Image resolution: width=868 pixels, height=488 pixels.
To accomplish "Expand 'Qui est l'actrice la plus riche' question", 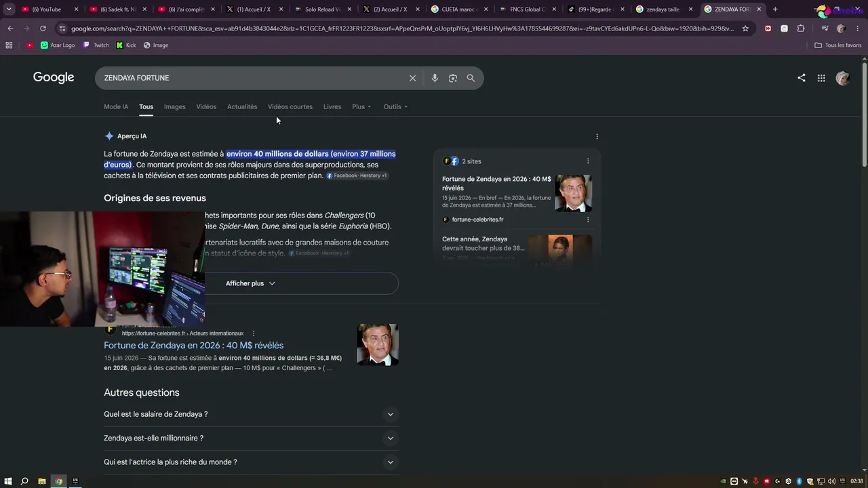I will 251,462.
